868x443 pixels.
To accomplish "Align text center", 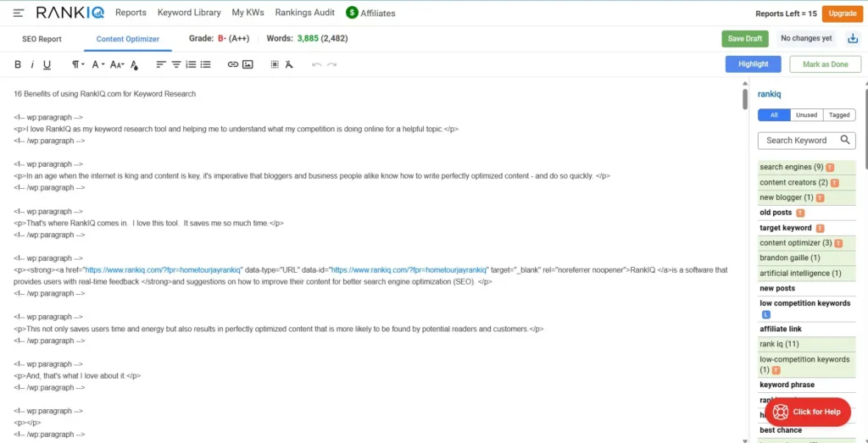I will (176, 64).
